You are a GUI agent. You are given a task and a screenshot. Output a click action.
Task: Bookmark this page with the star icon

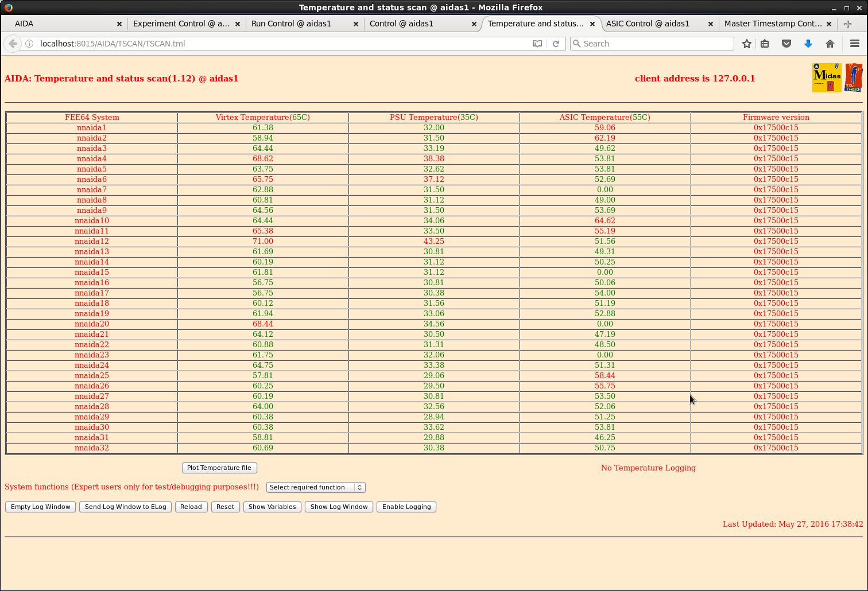coord(746,44)
